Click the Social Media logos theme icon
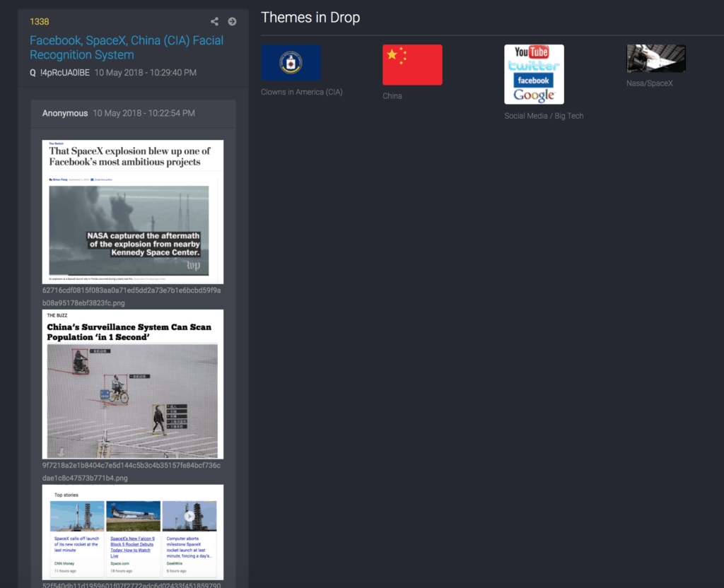This screenshot has height=588, width=724. coord(534,74)
